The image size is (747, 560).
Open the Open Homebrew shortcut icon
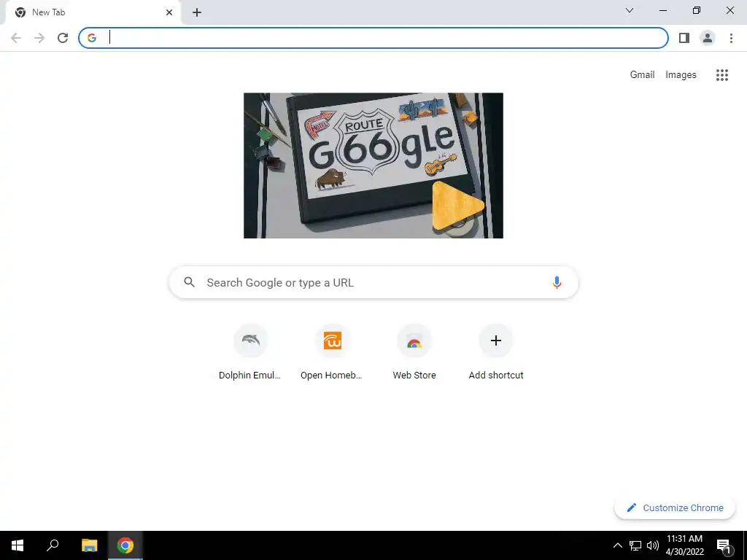[332, 341]
